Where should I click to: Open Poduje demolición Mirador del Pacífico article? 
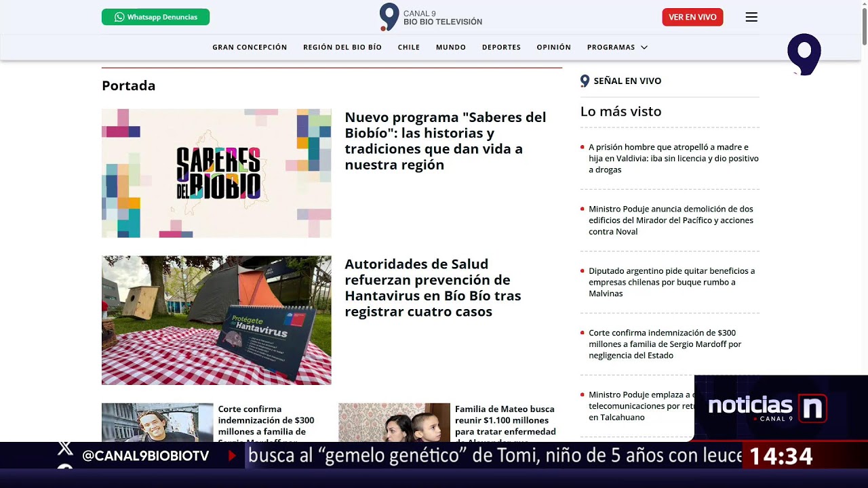(671, 220)
